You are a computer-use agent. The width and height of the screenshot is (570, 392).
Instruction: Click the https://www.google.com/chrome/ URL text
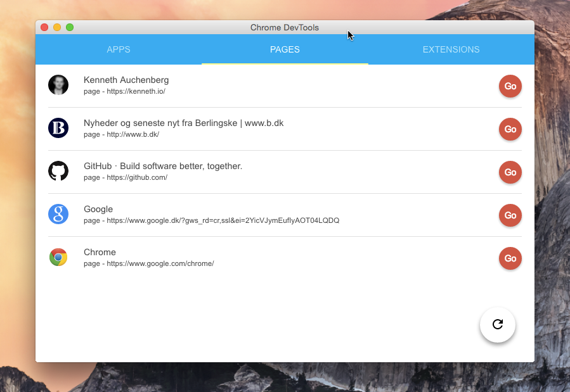pyautogui.click(x=160, y=263)
